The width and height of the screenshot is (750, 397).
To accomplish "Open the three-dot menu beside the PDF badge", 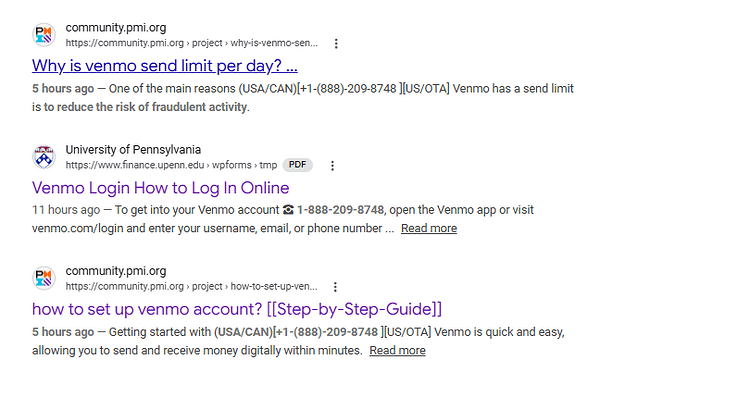I will [x=332, y=165].
